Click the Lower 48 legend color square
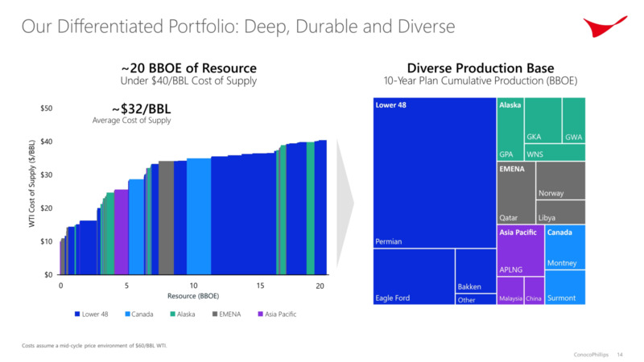 coord(76,314)
